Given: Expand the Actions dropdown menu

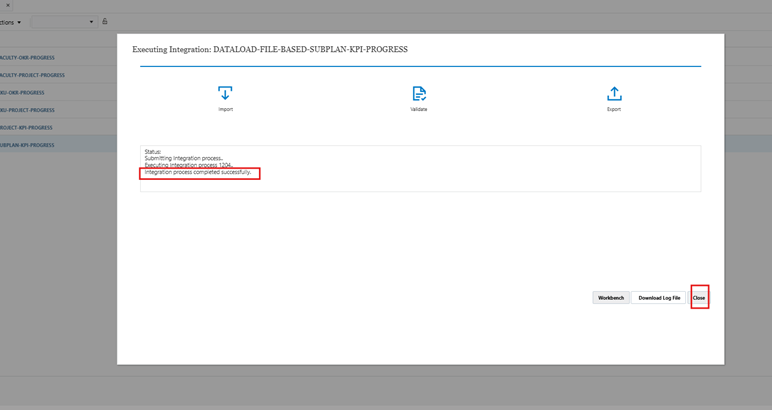Looking at the screenshot, I should [x=11, y=22].
